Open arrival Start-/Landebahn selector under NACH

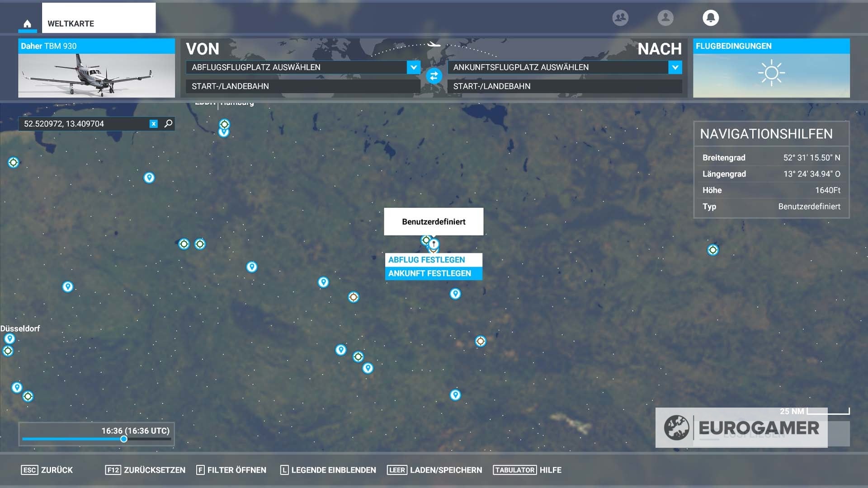[x=565, y=86]
